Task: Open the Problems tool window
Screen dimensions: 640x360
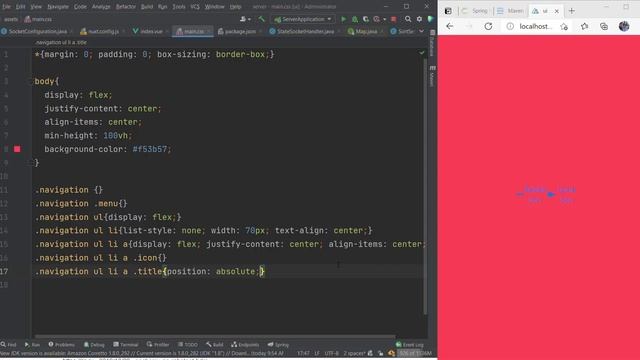Action: click(61, 344)
